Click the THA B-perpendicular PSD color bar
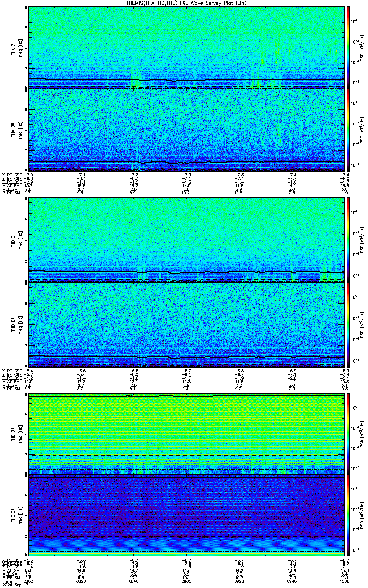 pyautogui.click(x=348, y=48)
